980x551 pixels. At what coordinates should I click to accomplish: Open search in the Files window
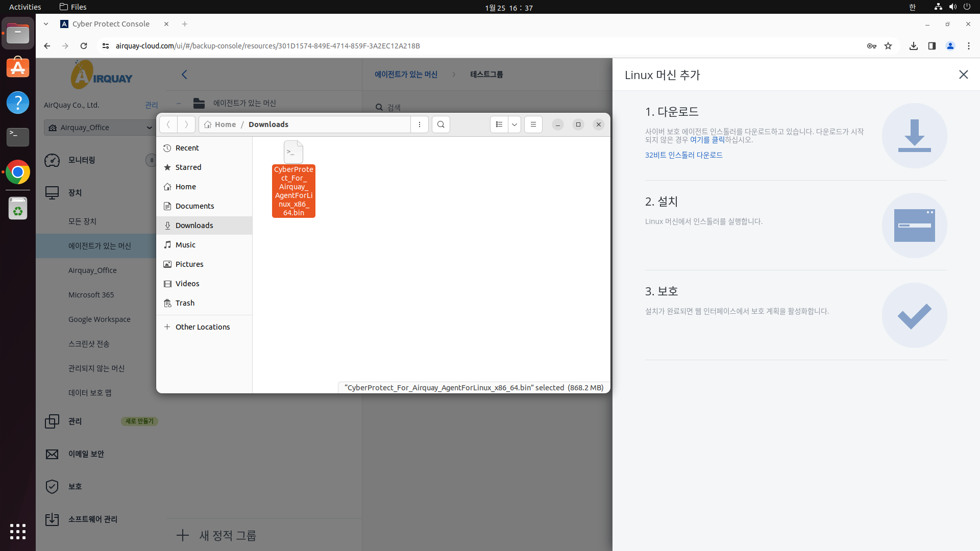pos(440,124)
